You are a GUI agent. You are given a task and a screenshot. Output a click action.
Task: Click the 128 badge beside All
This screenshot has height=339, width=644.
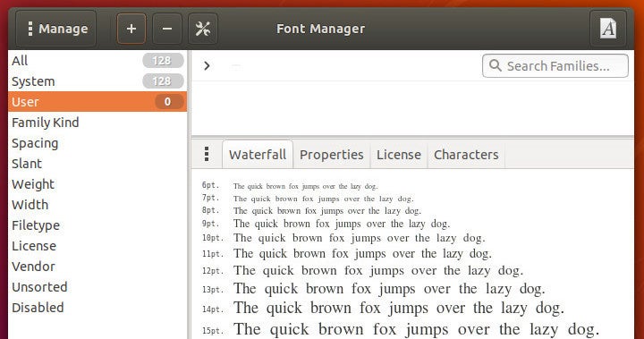pyautogui.click(x=163, y=61)
